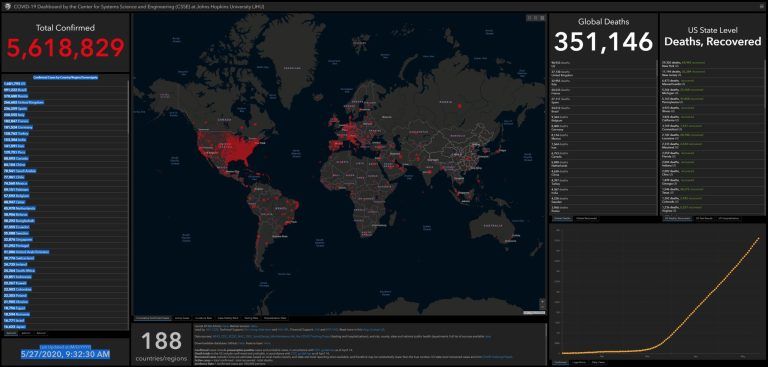Open the first map tool icon at top-right
This screenshot has width=768, height=367.
[529, 18]
